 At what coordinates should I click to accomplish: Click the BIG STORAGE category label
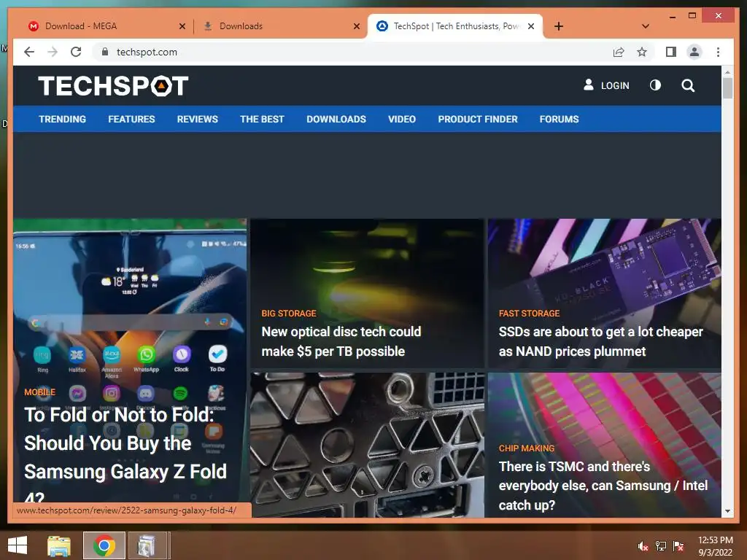pos(289,314)
